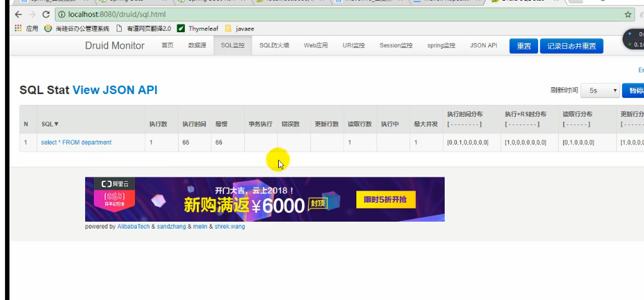Bookmark this page with the star icon

coord(628,15)
